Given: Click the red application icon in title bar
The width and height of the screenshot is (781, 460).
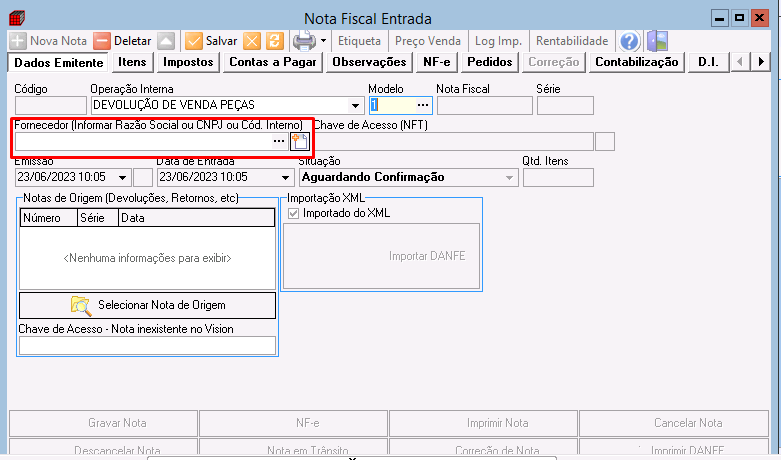Looking at the screenshot, I should click(17, 18).
